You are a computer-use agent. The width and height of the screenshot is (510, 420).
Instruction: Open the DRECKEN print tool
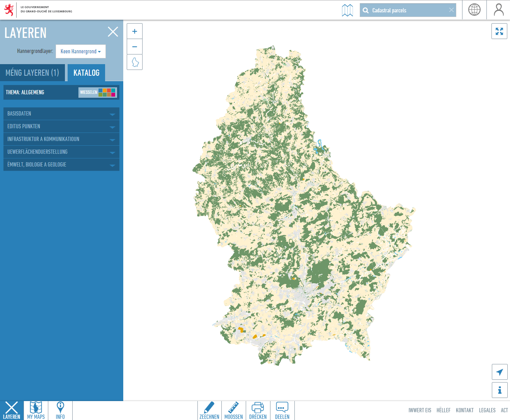tap(258, 410)
